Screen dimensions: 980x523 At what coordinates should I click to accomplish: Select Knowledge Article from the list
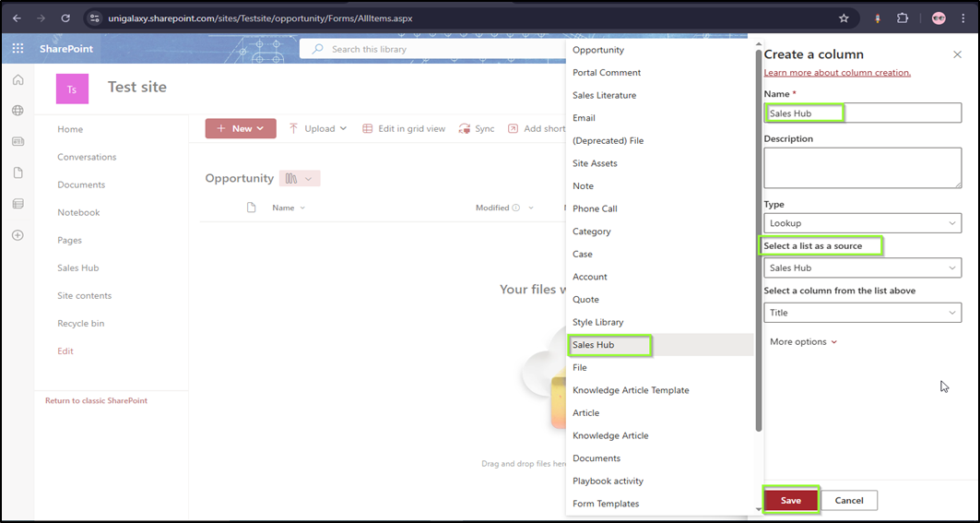(610, 435)
